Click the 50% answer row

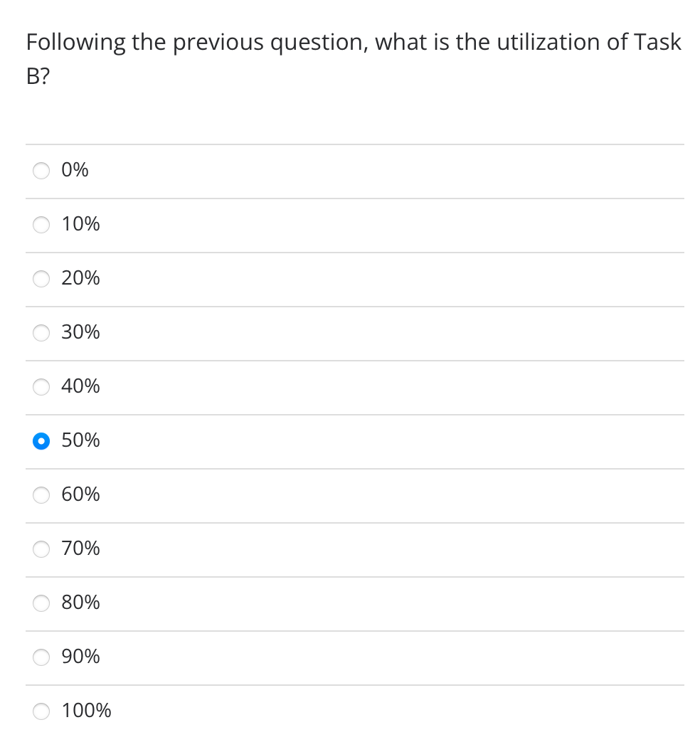285,441
